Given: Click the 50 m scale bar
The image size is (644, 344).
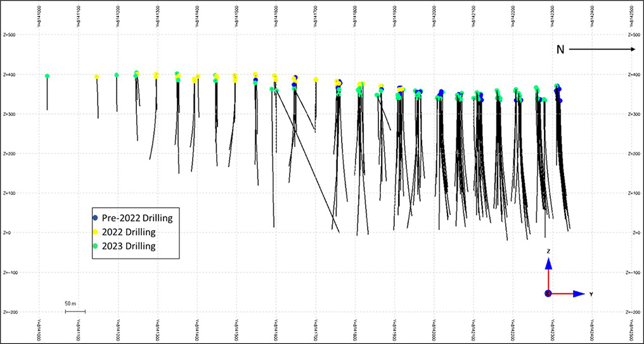Looking at the screenshot, I should tap(74, 311).
